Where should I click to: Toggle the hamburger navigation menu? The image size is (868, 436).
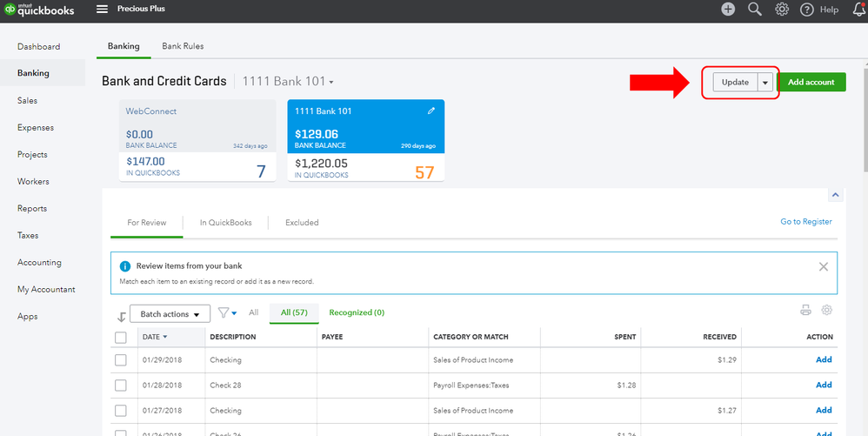point(102,9)
